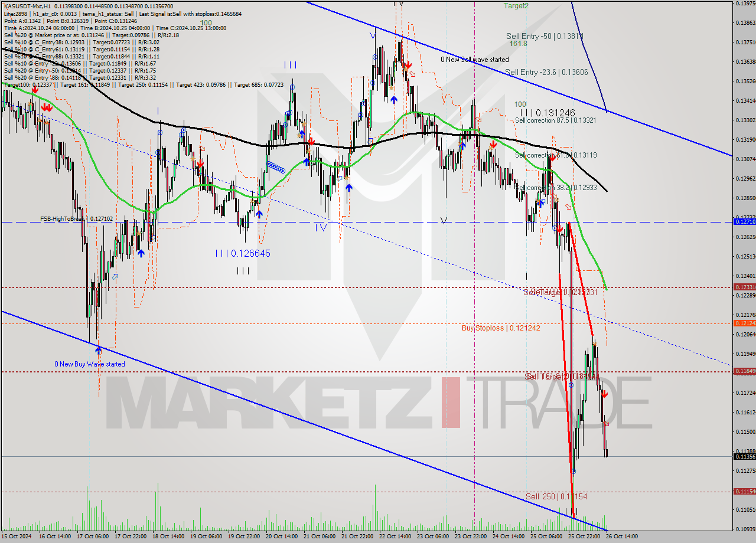Click the red 0.11849 price tag
The height and width of the screenshot is (543, 756).
tap(744, 371)
